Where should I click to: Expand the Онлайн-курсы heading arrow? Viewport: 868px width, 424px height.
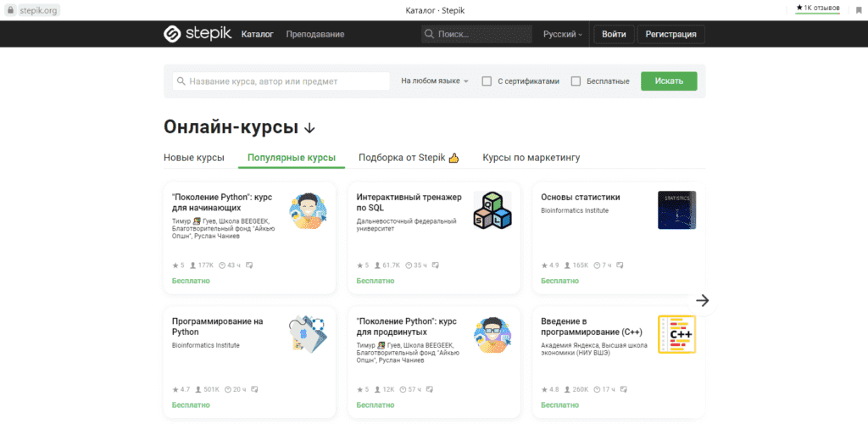[x=309, y=128]
